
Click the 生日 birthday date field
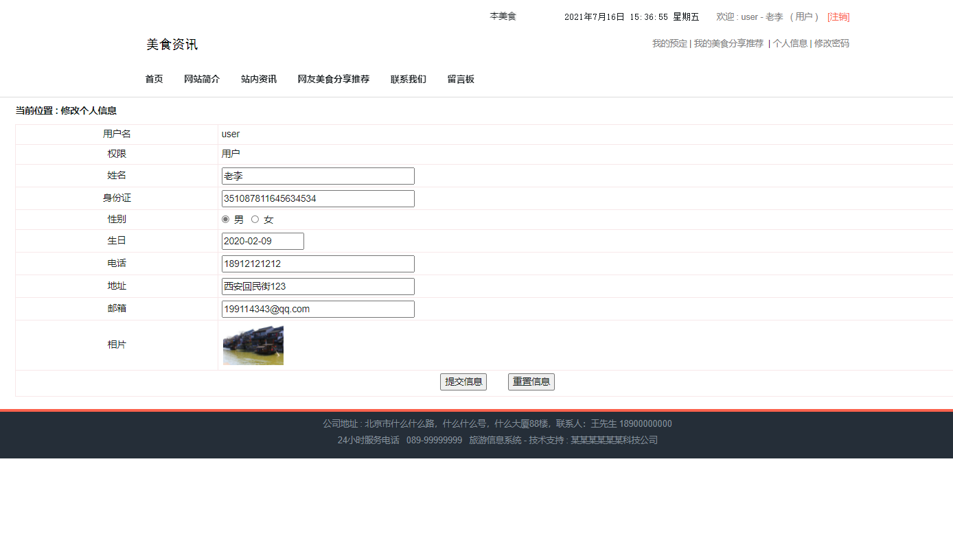pos(262,241)
